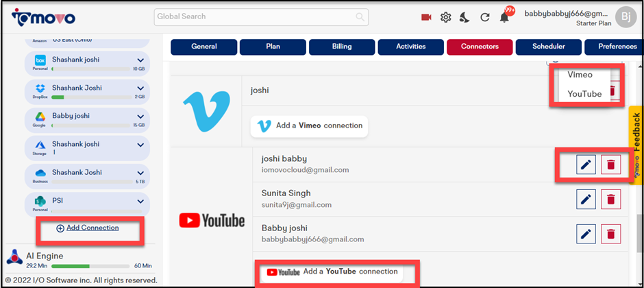Viewport: 644px width, 288px height.
Task: Click the OneDrive Business icon
Action: pos(40,173)
